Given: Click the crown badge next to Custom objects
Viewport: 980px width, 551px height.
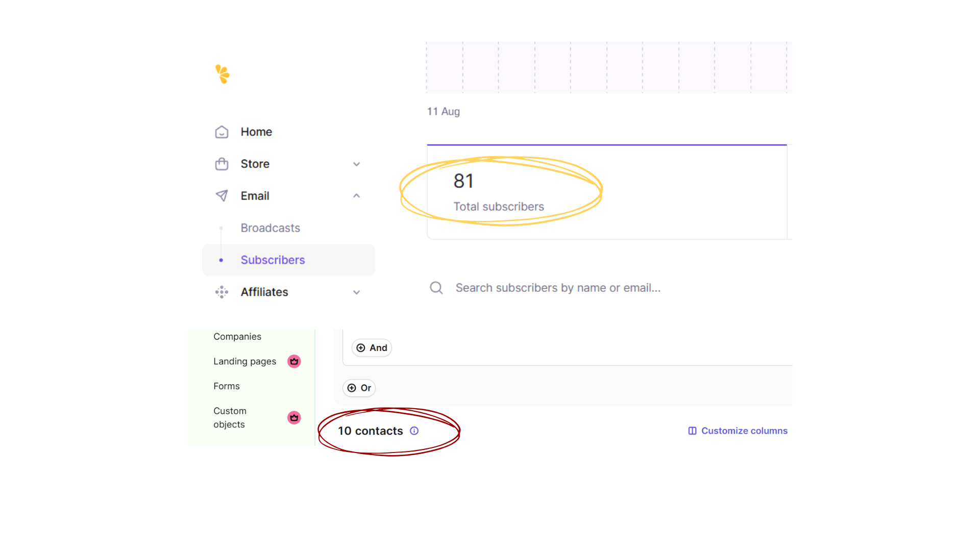Looking at the screenshot, I should [294, 417].
